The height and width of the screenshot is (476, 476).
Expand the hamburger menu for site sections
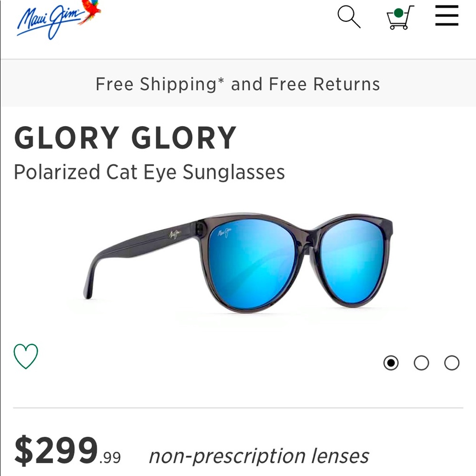446,15
